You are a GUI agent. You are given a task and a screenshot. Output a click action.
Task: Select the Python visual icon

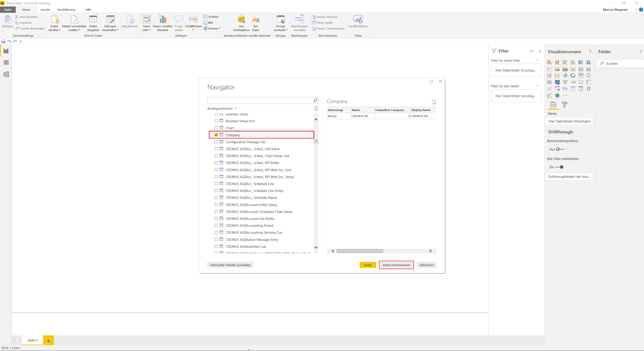(565, 89)
